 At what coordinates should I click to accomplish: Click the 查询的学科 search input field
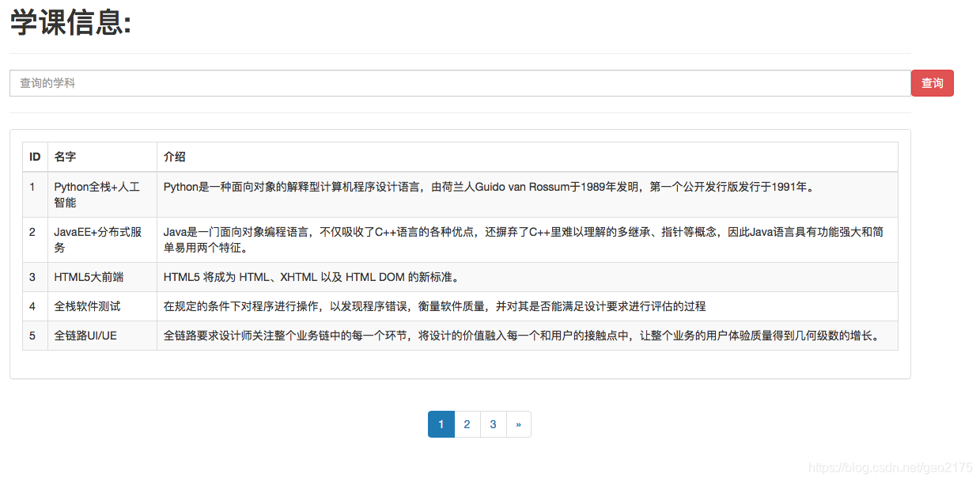coord(460,83)
